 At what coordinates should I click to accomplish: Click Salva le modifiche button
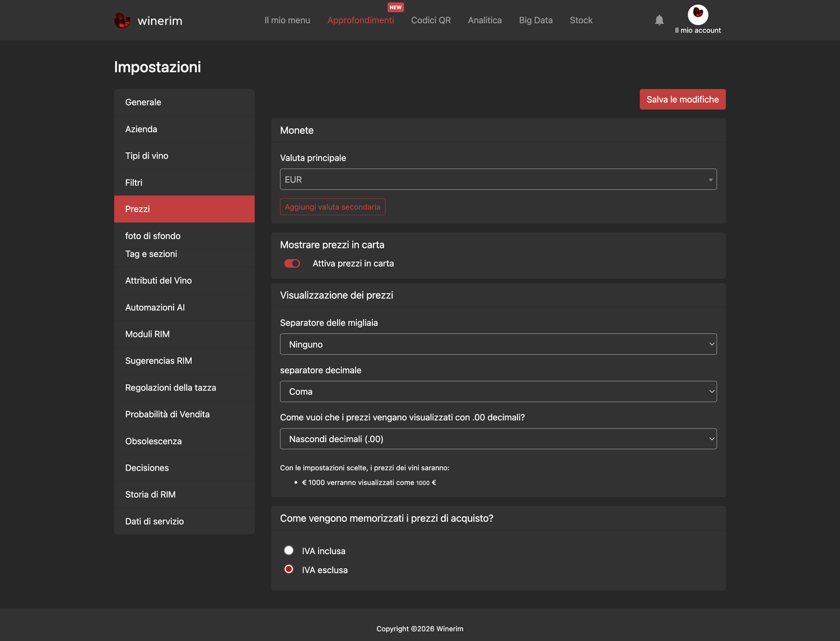(683, 99)
